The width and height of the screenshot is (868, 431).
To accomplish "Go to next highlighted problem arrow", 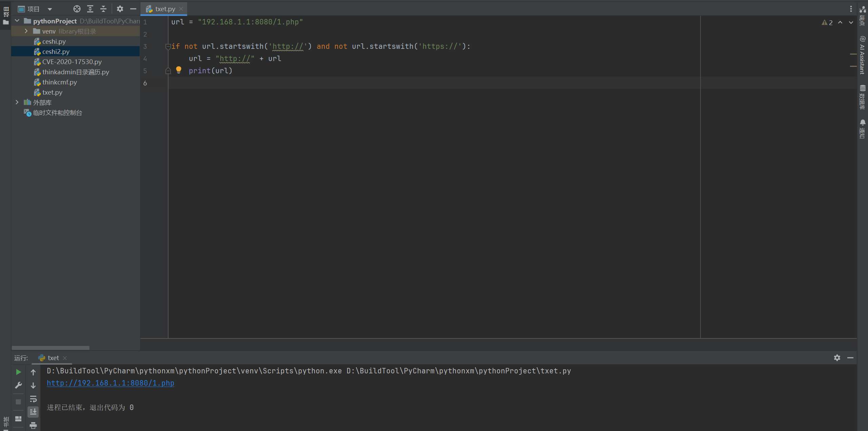I will [x=851, y=22].
